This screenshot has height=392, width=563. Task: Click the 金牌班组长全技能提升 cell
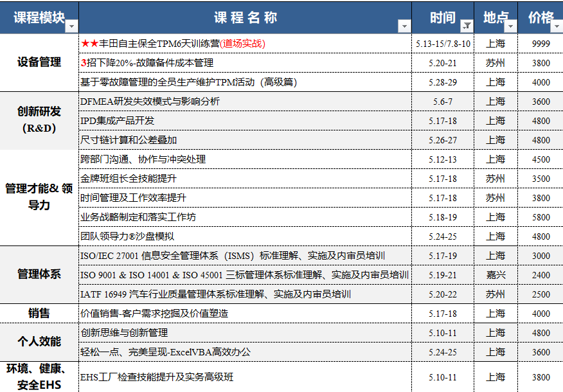pyautogui.click(x=246, y=179)
